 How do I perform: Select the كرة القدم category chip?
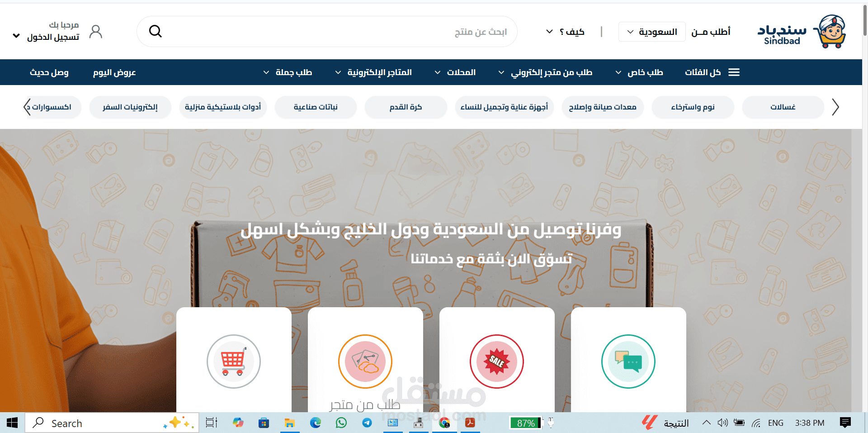[x=406, y=107]
